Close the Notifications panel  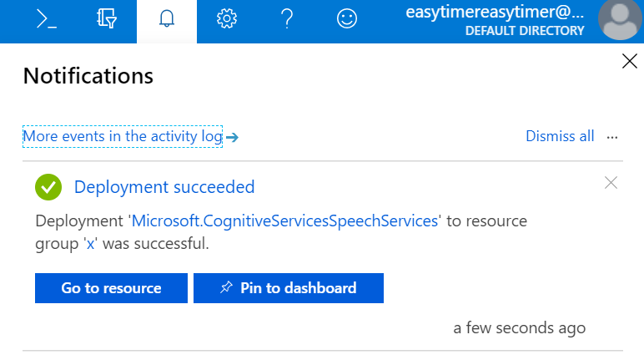tap(630, 60)
